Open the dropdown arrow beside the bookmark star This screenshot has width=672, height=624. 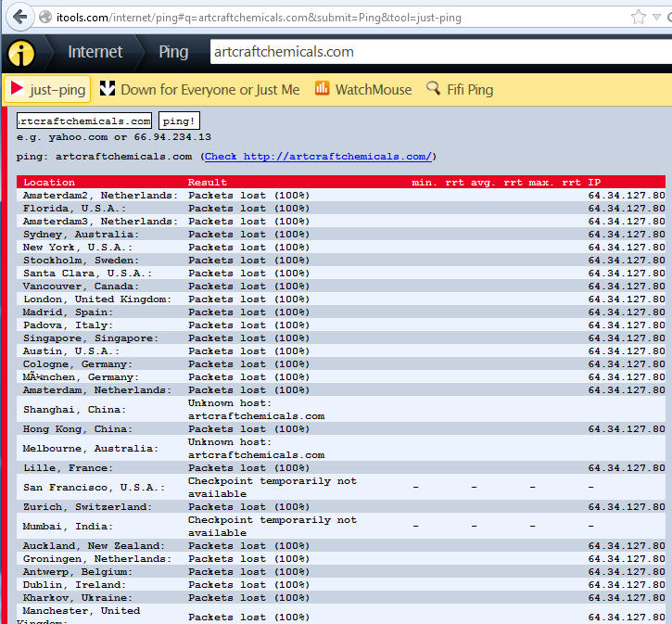(659, 17)
